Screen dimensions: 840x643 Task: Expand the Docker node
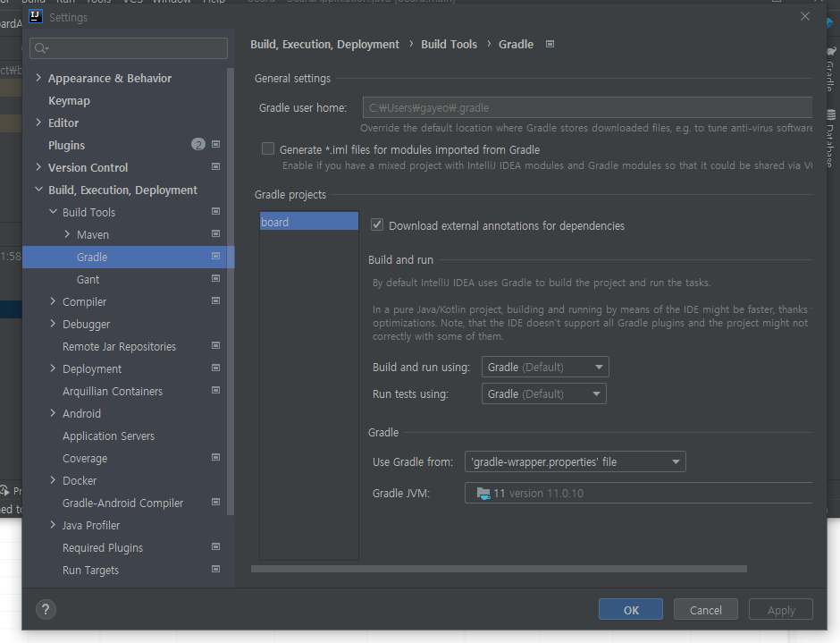pyautogui.click(x=53, y=480)
